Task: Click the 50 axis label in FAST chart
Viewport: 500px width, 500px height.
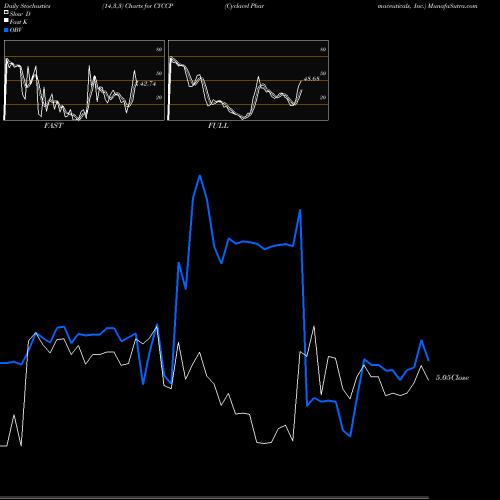Action: coord(159,73)
